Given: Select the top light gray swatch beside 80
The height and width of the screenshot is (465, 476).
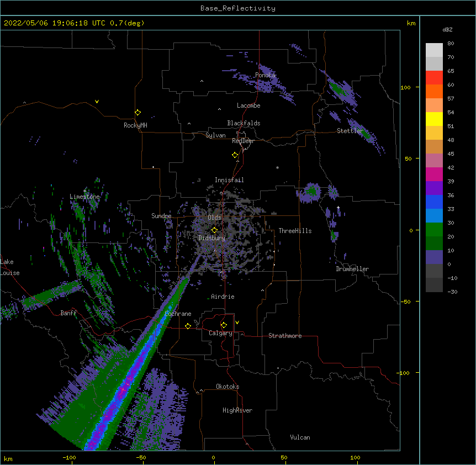Looking at the screenshot, I should point(434,50).
